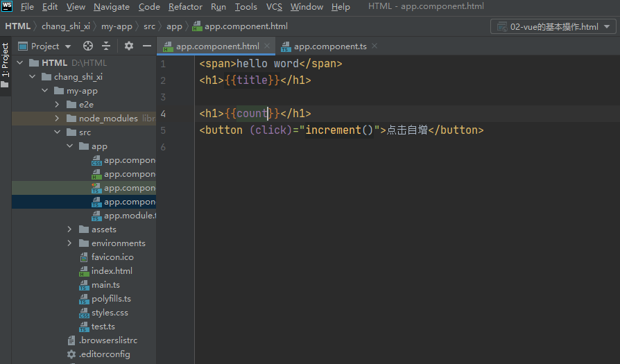Screen dimensions: 620x364
Task: Open the Tools menu
Action: click(x=246, y=7)
